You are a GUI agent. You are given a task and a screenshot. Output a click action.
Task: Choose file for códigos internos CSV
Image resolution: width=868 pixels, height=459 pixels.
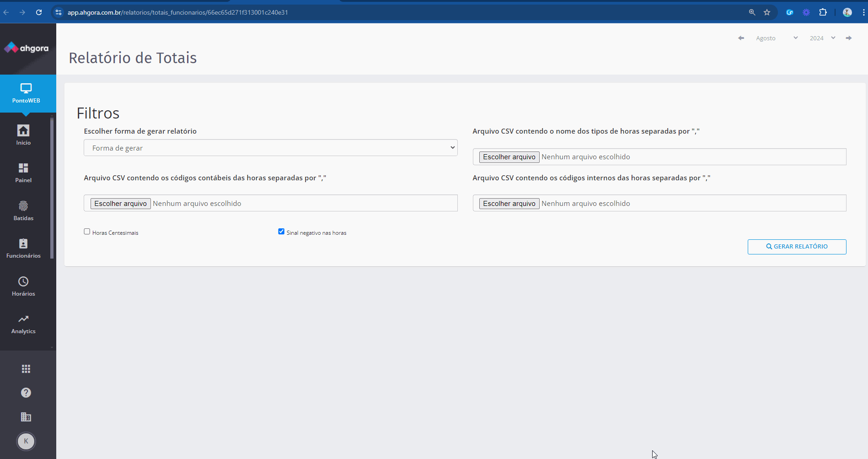[509, 204]
